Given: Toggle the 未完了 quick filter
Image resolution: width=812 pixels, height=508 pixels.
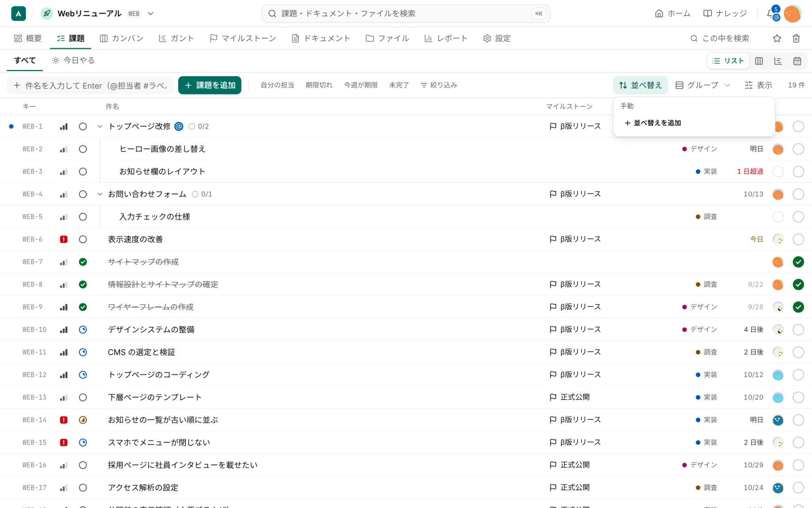Looking at the screenshot, I should pos(399,85).
